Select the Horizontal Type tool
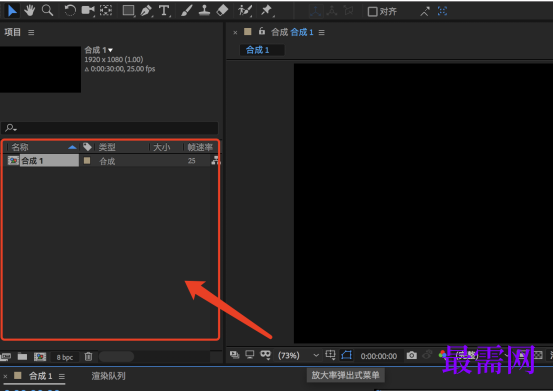The width and height of the screenshot is (554, 391). point(164,11)
